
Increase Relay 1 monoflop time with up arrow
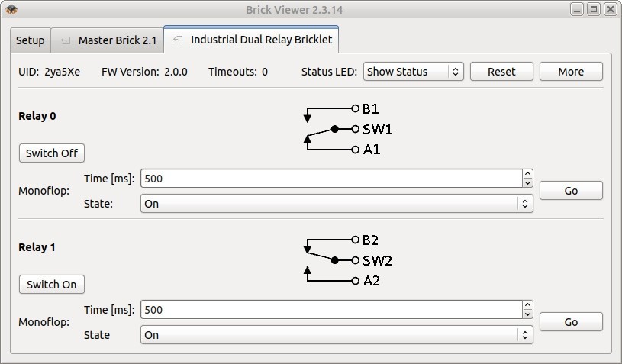click(x=527, y=305)
